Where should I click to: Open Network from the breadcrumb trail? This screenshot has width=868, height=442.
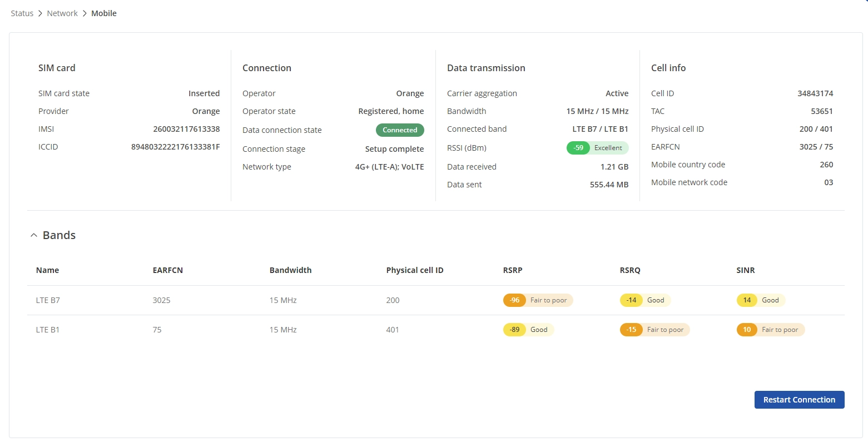click(x=62, y=13)
